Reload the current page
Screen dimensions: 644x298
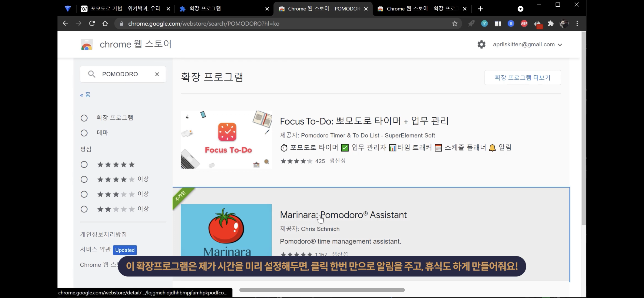point(92,23)
